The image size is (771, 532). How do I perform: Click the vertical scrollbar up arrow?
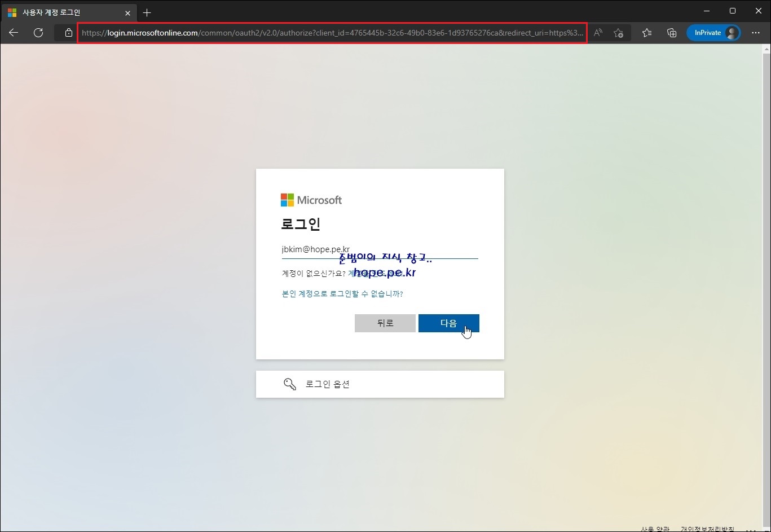[766, 50]
